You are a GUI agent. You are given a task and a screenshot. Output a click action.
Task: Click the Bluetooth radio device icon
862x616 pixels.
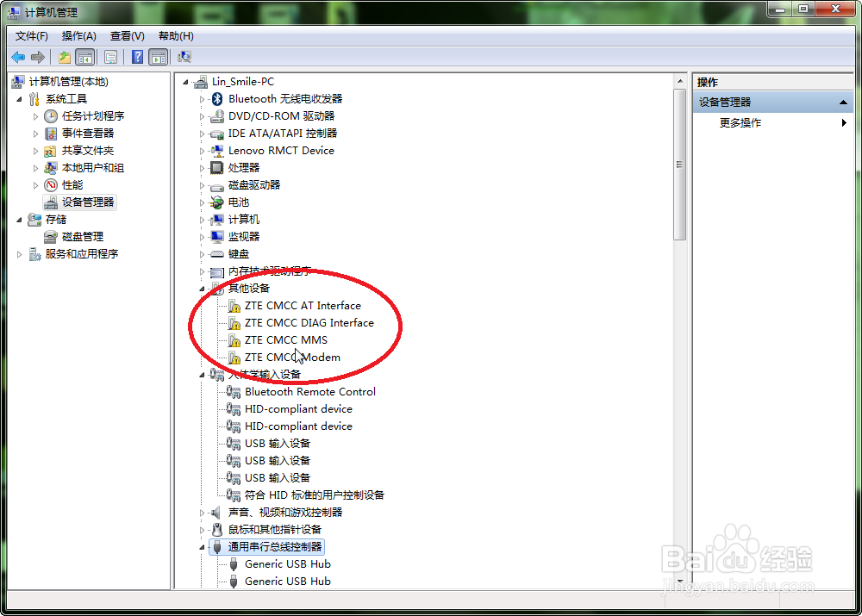[217, 99]
